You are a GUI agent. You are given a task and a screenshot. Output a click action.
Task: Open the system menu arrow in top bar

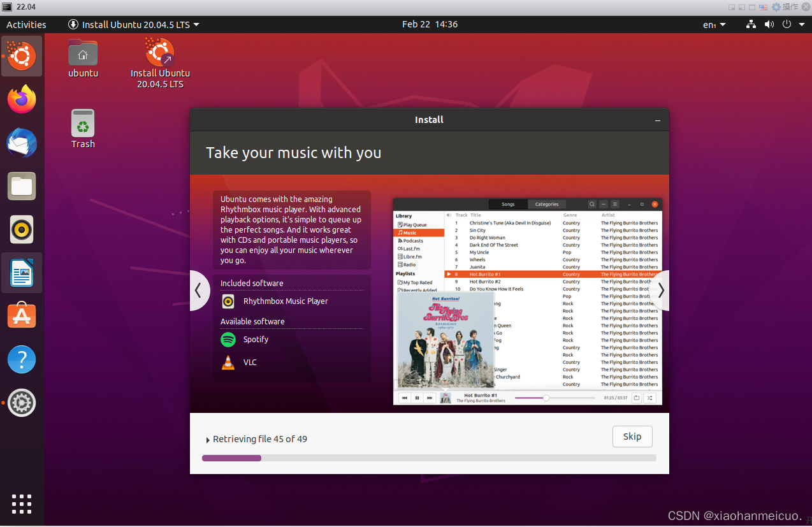(x=802, y=24)
